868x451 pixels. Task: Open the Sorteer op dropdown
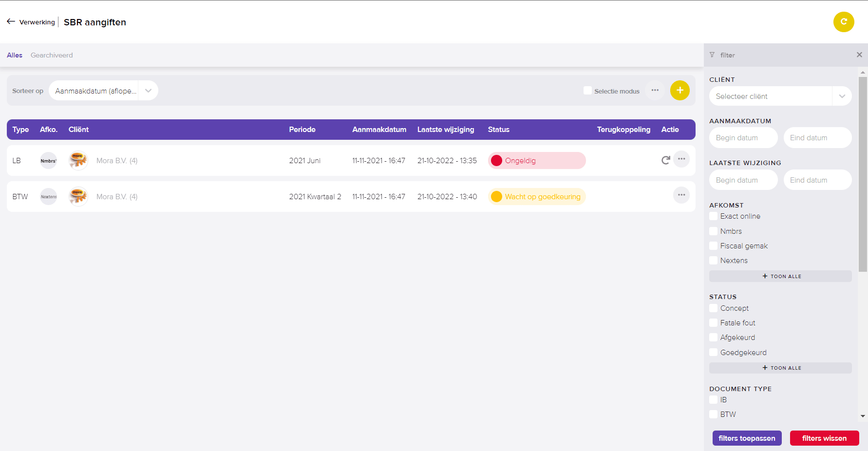[x=103, y=91]
